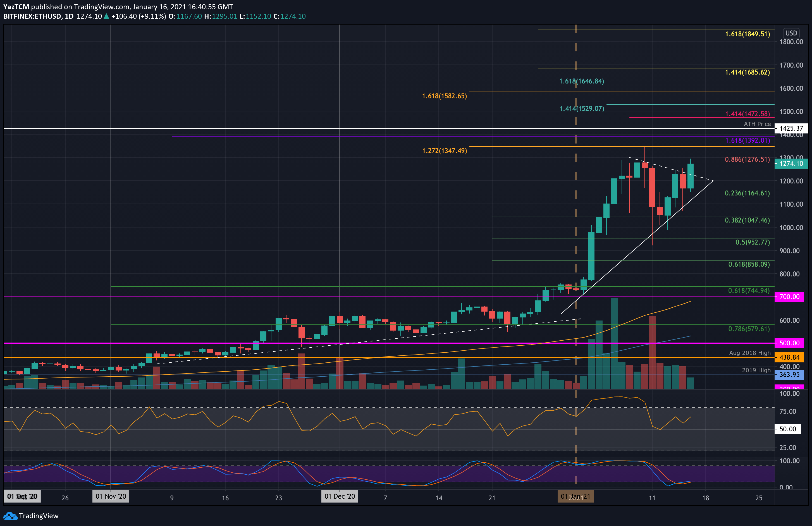Screen dimensions: 812x526
Task: Click the 1000.00 price scale value
Action: tap(791, 228)
